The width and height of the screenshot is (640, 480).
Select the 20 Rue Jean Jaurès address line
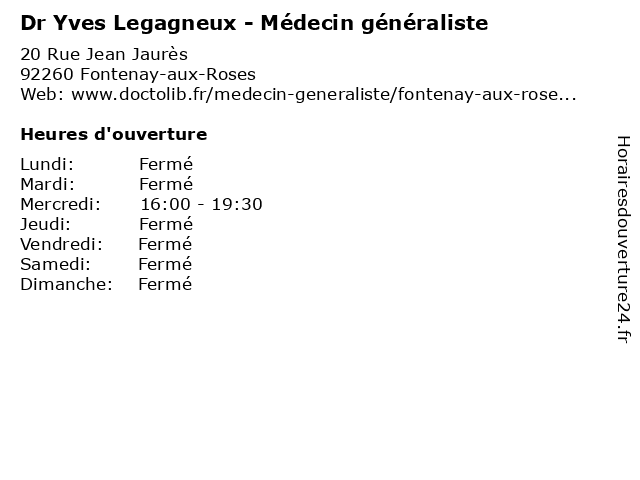coord(104,54)
